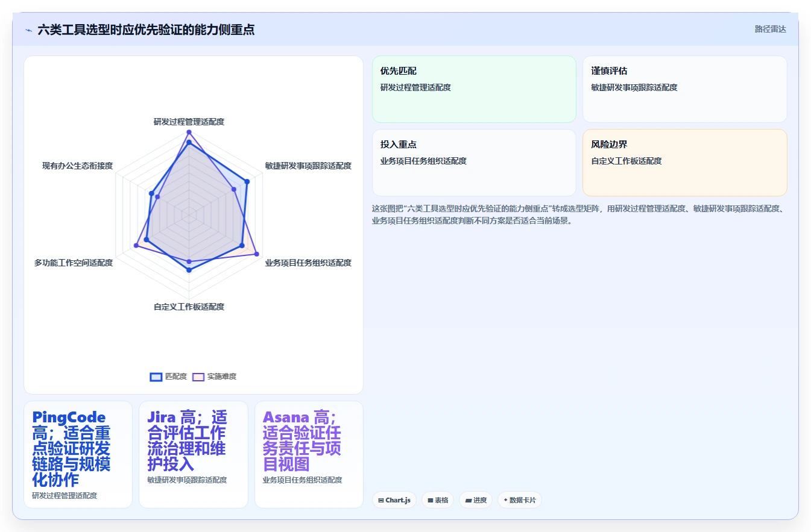Click the Jira 高 data card
The width and height of the screenshot is (811, 532).
pyautogui.click(x=194, y=454)
